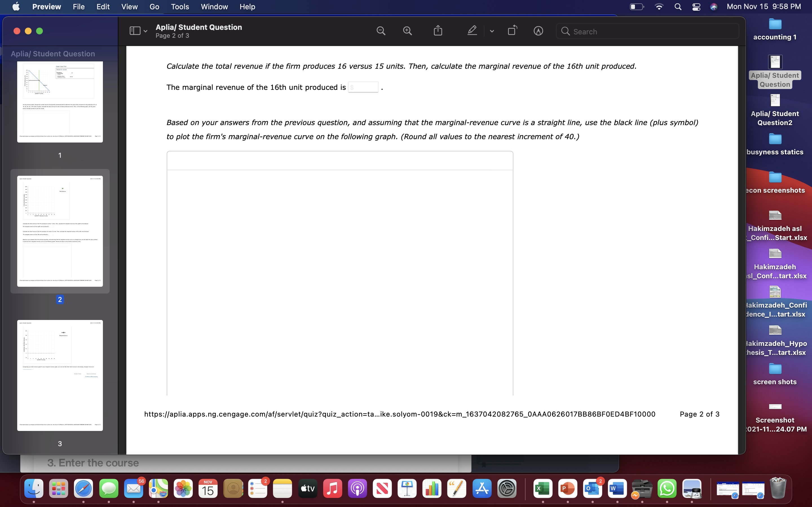Screen dimensions: 812x507
Task: Select the Highlight pen tool
Action: click(472, 31)
